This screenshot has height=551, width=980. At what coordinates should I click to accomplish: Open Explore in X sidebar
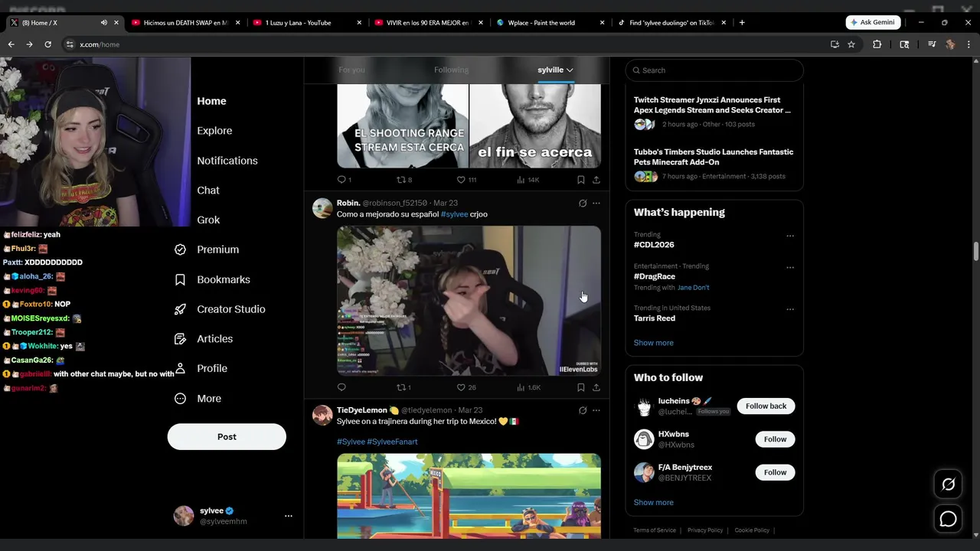click(214, 131)
